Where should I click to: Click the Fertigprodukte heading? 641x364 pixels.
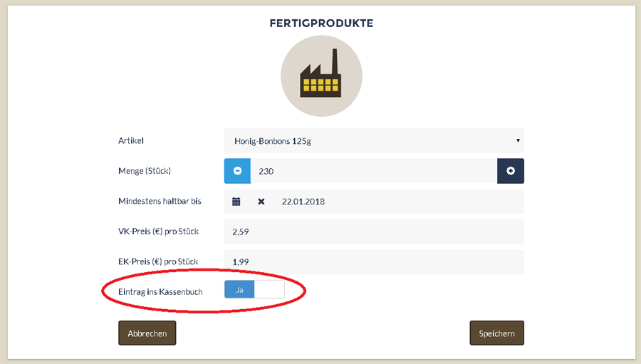(x=321, y=24)
